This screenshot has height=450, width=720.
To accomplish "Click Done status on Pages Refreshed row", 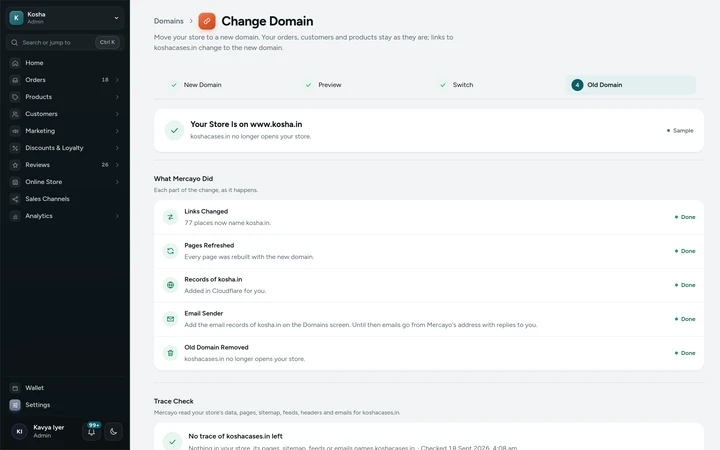I will (x=685, y=251).
